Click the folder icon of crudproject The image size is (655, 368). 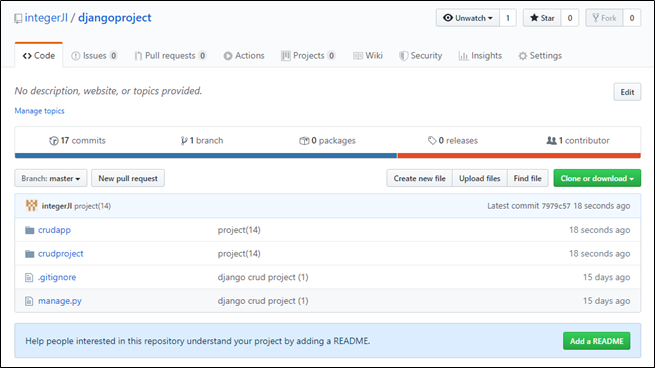(29, 254)
